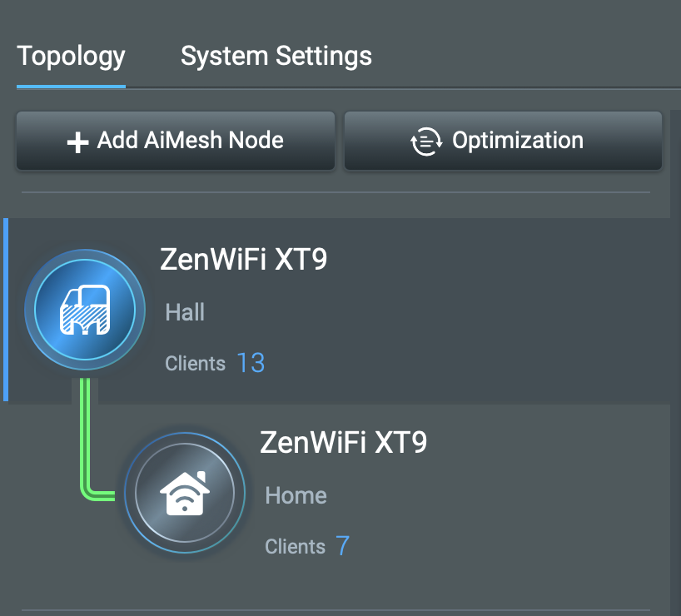Select the first ZenWiFi XT9 title
This screenshot has width=681, height=616.
pyautogui.click(x=243, y=260)
